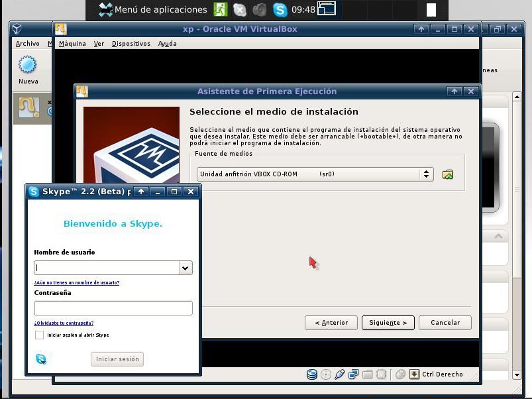Collapse the details section chevron in VirtualBox manager

(x=498, y=236)
